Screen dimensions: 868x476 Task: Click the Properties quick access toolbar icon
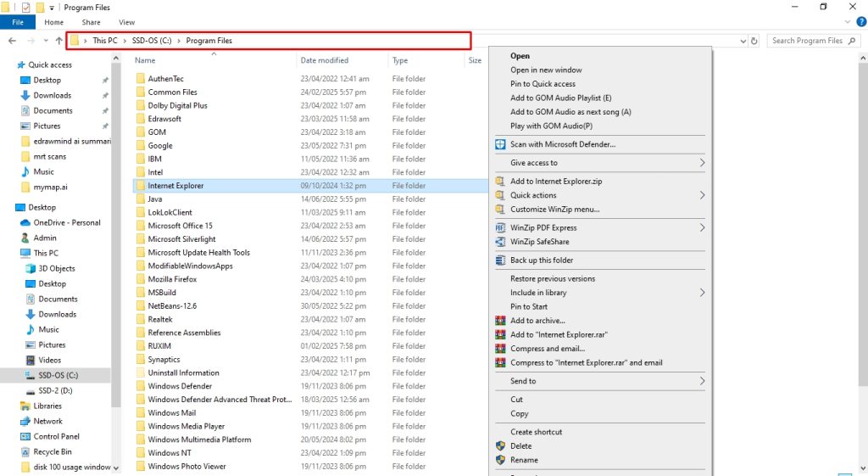[25, 7]
